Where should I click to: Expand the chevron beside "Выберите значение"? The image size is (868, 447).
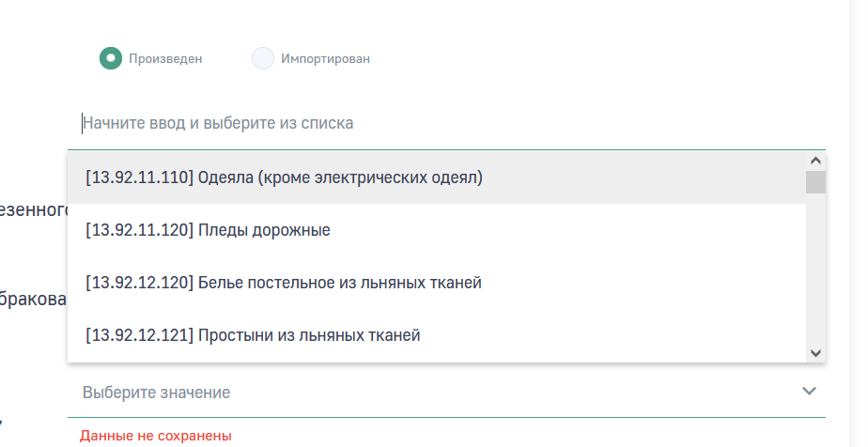(810, 391)
